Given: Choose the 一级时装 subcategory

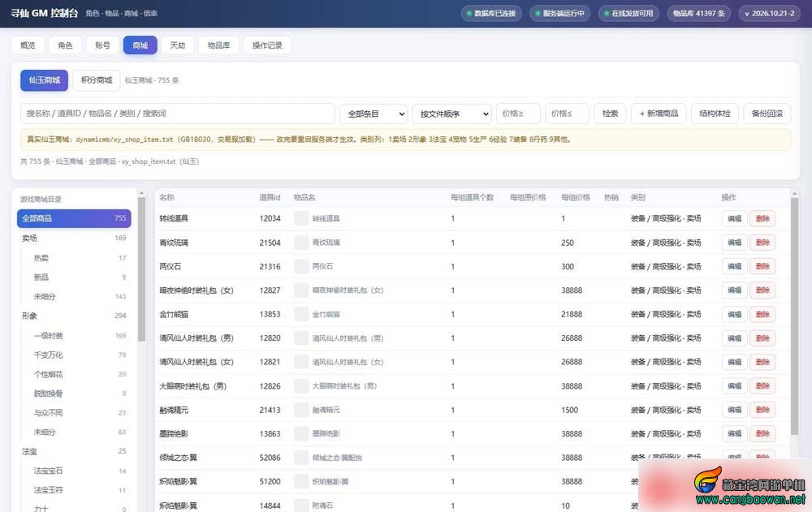Looking at the screenshot, I should tap(80, 335).
